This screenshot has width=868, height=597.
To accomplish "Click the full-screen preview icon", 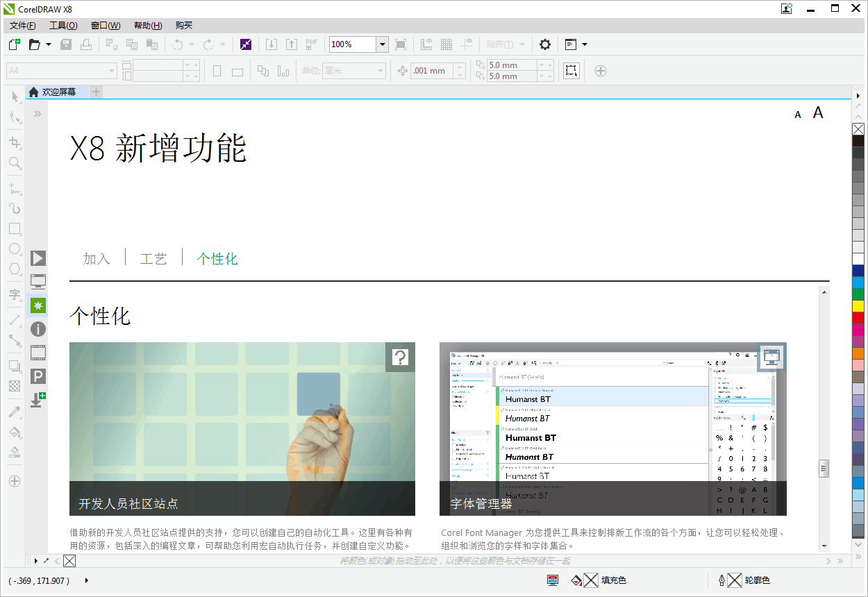I will (x=401, y=44).
